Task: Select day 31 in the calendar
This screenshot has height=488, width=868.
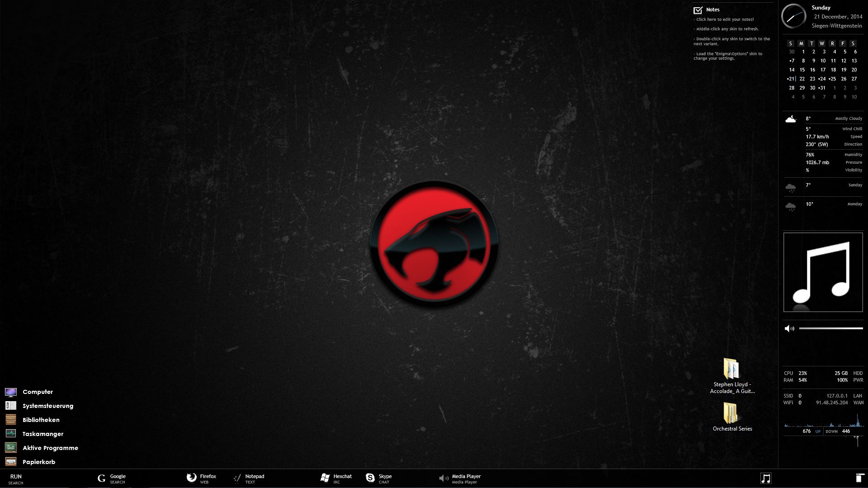Action: coord(822,88)
